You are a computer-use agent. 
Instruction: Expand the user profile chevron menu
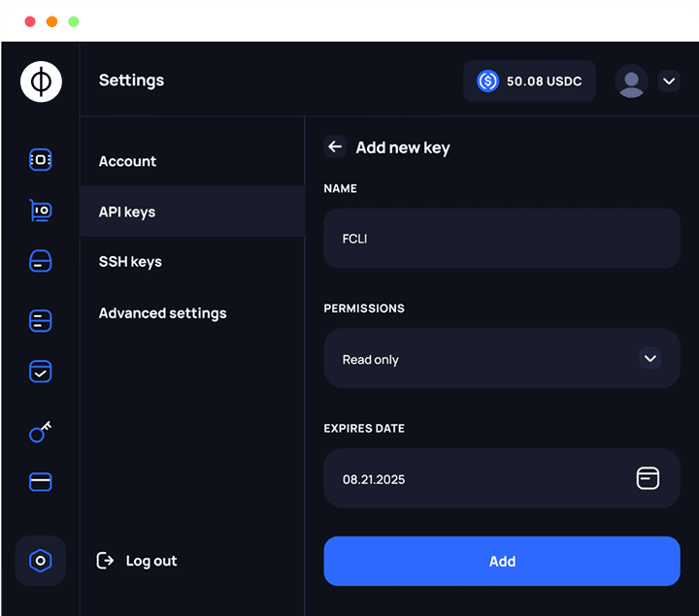point(669,81)
